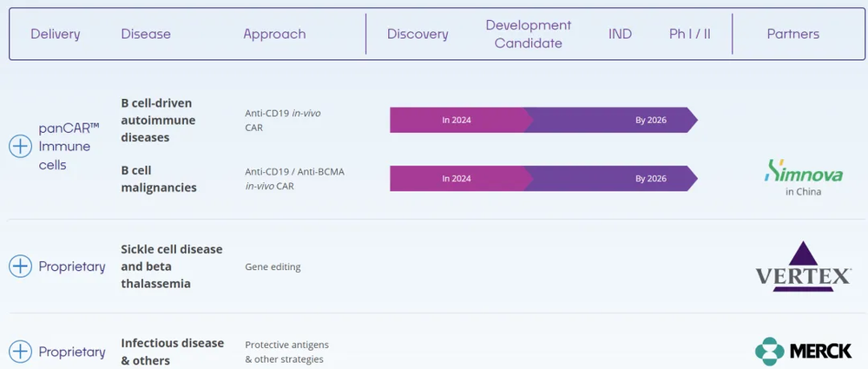Screen dimensions: 868x369
Task: Click the Ph I / II column header
Action: coord(689,34)
